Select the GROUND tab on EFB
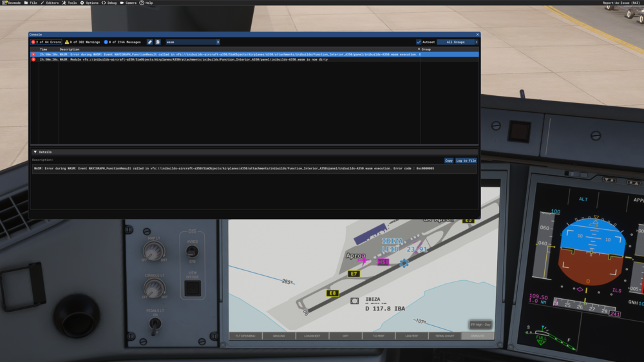The width and height of the screenshot is (644, 362). tap(279, 336)
